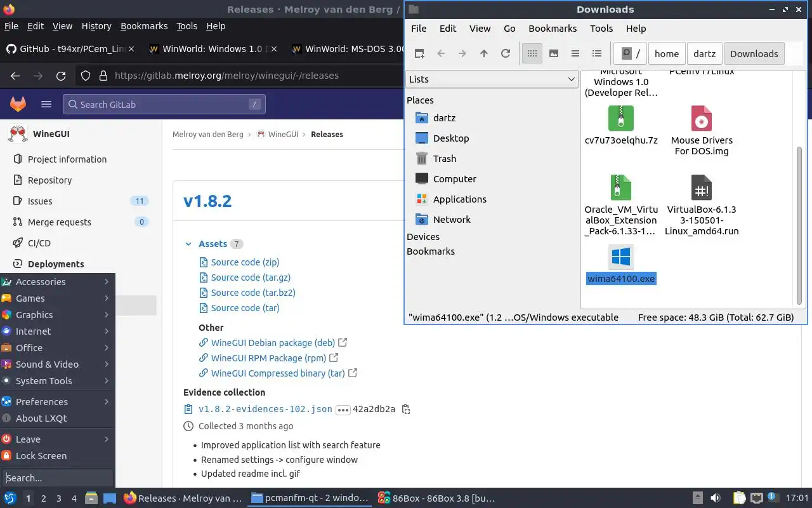Click the dartz path button

point(704,53)
